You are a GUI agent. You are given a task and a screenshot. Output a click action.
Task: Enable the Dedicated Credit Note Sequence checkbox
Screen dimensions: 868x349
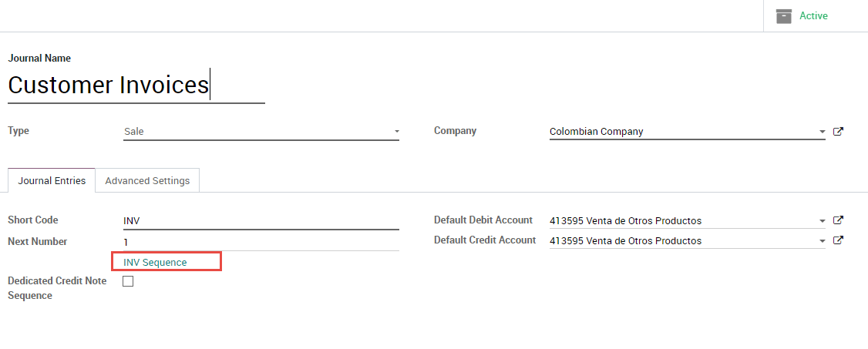[x=128, y=281]
